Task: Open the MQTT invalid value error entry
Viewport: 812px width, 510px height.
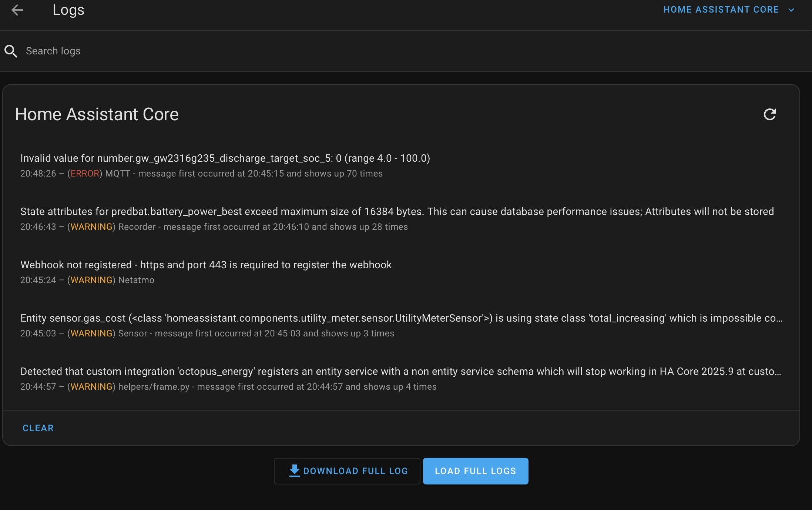Action: 401,165
